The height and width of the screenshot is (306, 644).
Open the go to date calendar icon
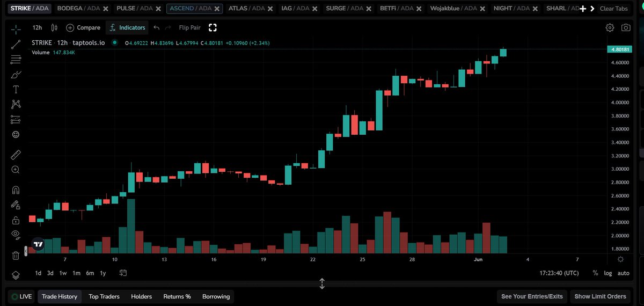123,273
